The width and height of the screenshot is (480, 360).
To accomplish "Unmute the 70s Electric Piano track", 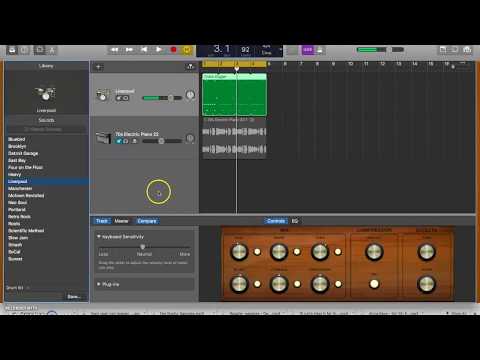I will [118, 141].
